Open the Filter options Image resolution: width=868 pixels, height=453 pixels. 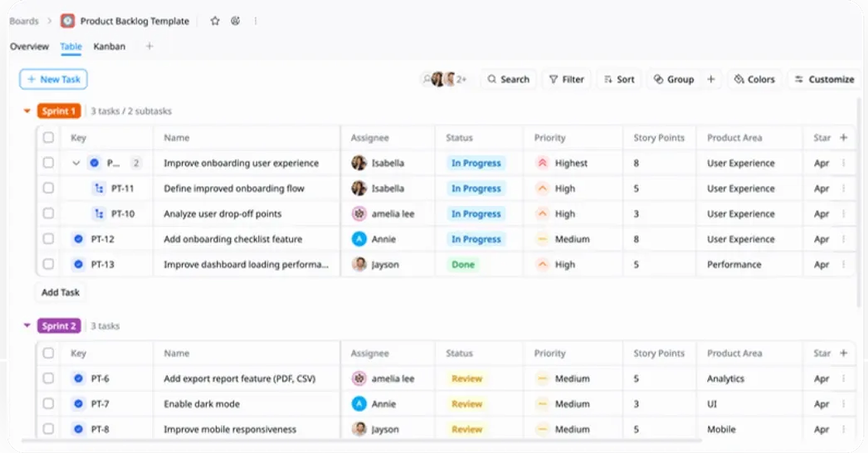point(566,79)
